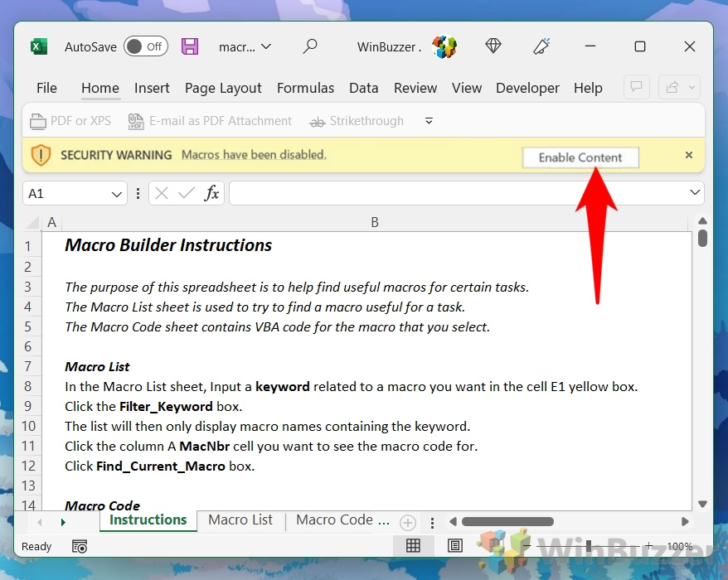
Task: Insert function with the fx icon
Action: (211, 192)
